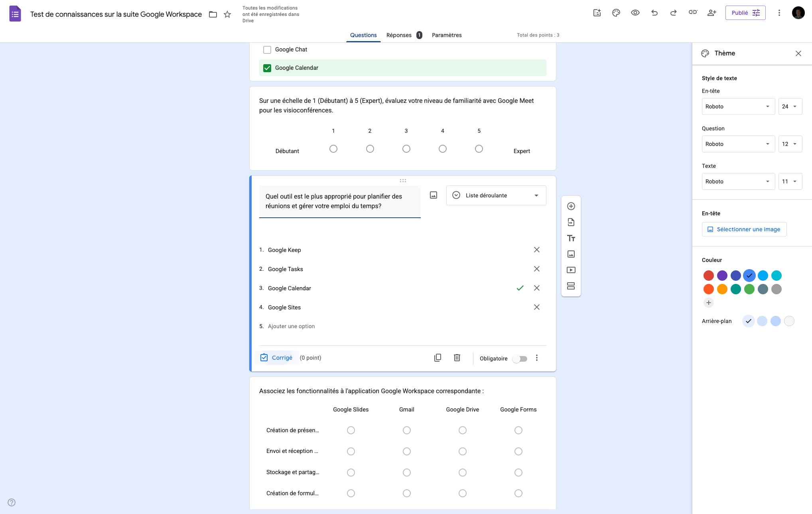Add a new question from side toolbar
This screenshot has width=812, height=514.
(571, 206)
